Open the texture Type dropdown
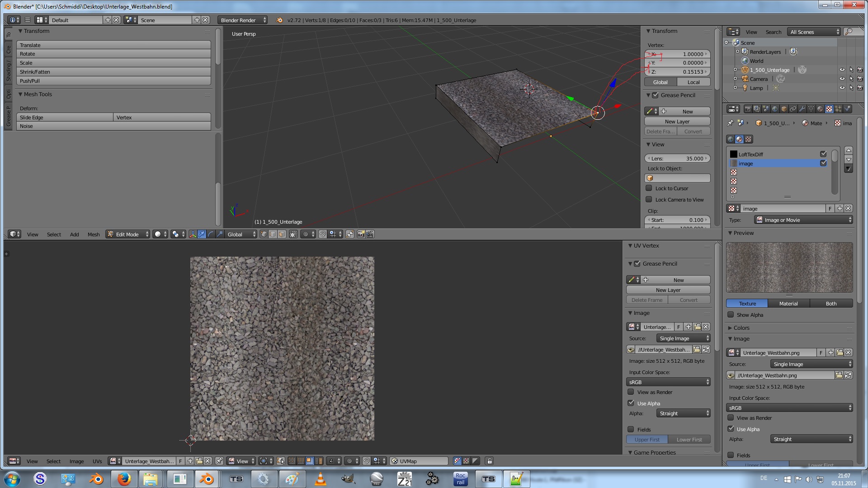 pyautogui.click(x=803, y=220)
